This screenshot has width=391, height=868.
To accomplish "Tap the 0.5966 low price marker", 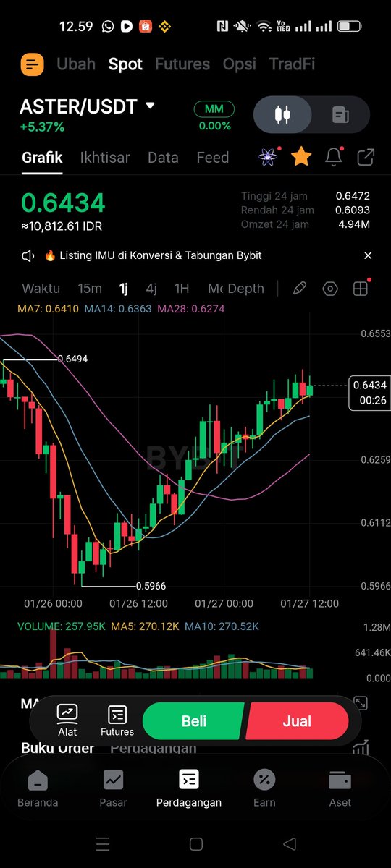I will click(151, 586).
